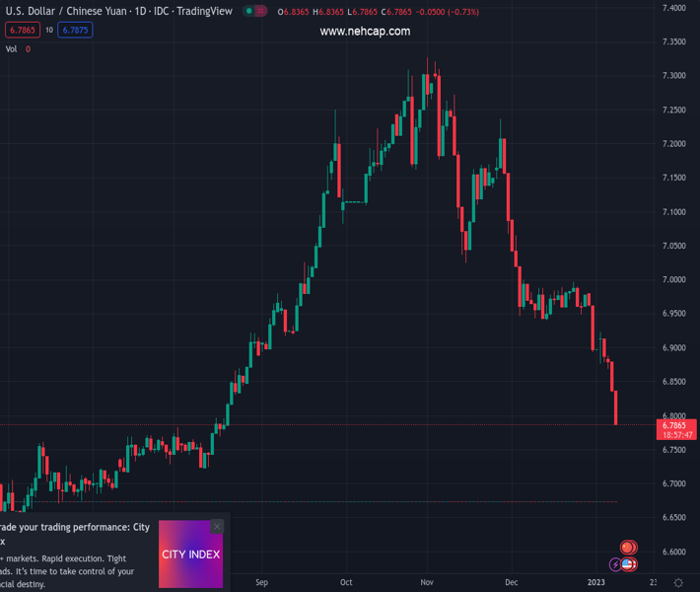Click the Vol indicator label
The image size is (700, 592).
point(11,49)
